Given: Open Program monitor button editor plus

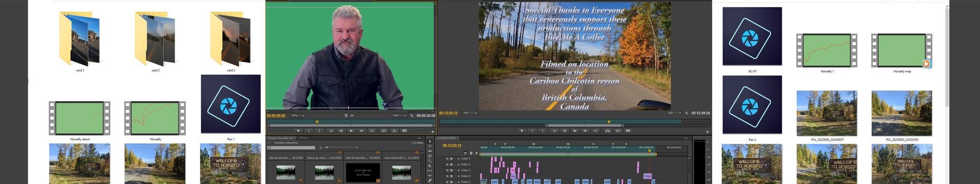Looking at the screenshot, I should click(x=707, y=132).
